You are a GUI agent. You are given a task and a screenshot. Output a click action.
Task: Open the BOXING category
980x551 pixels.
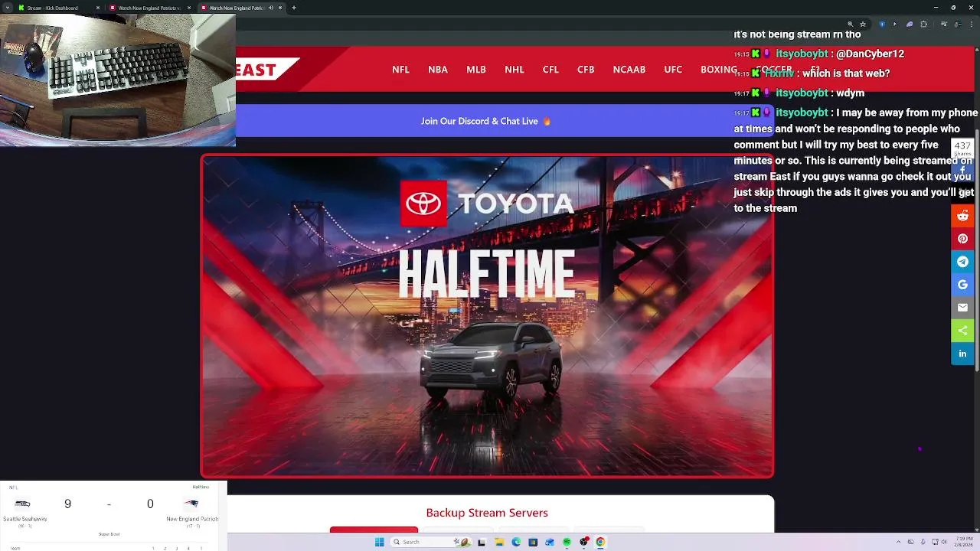[x=719, y=70]
